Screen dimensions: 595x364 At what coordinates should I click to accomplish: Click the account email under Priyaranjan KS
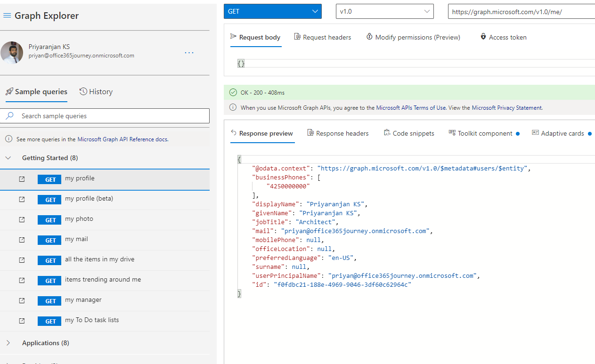click(82, 56)
